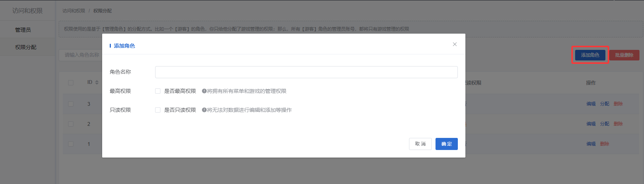The width and height of the screenshot is (644, 184).
Task: Check the 是否只读权限 checkbox
Action: [158, 110]
